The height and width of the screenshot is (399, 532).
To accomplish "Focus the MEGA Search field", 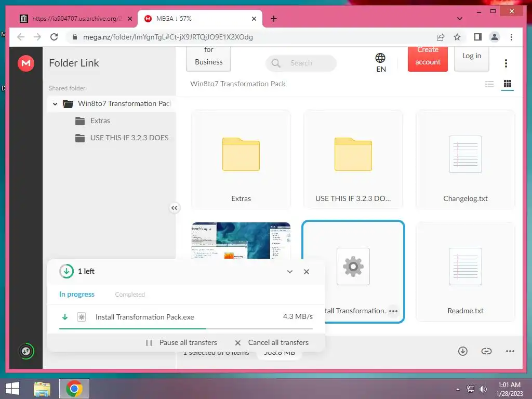I will coord(301,63).
